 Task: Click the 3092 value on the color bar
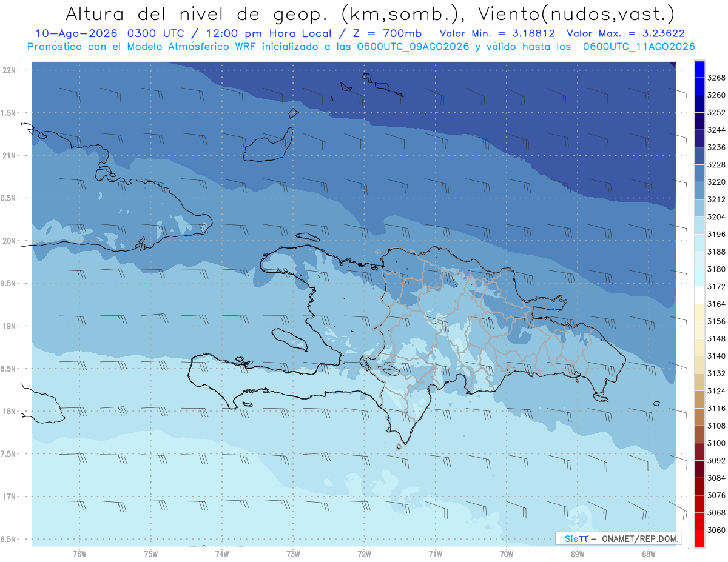716,460
